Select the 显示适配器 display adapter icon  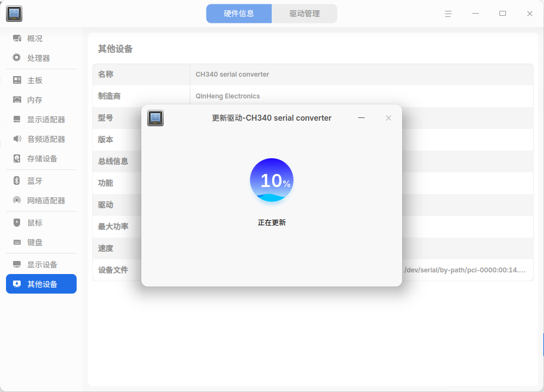pos(17,120)
